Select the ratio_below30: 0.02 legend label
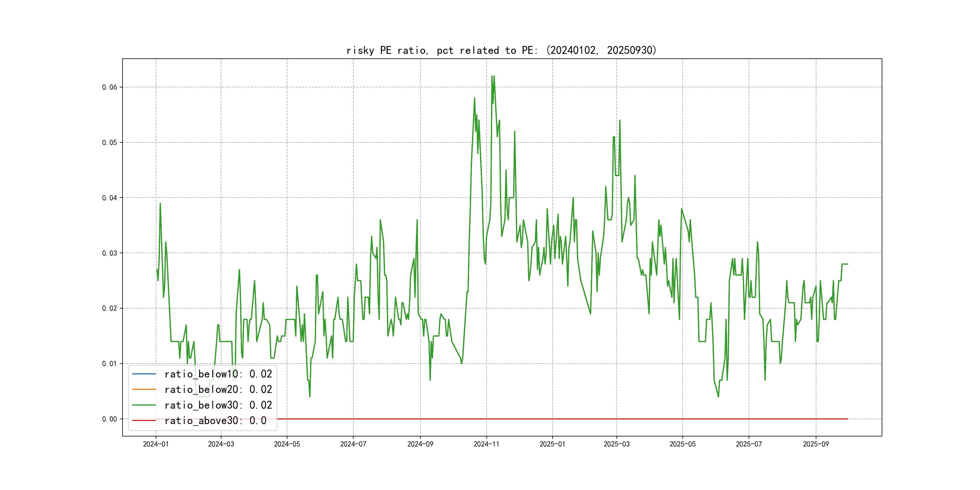Screen dimensions: 980x490 (x=218, y=405)
